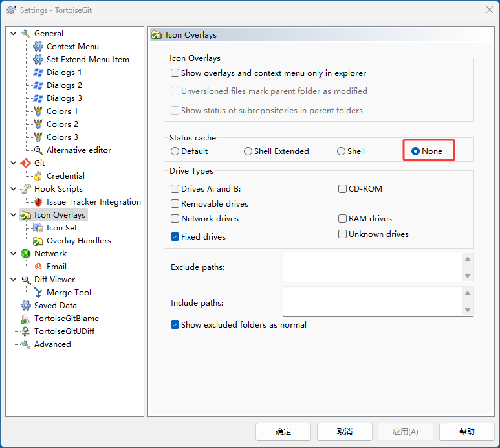Click the Advanced wrench icon

[25, 344]
